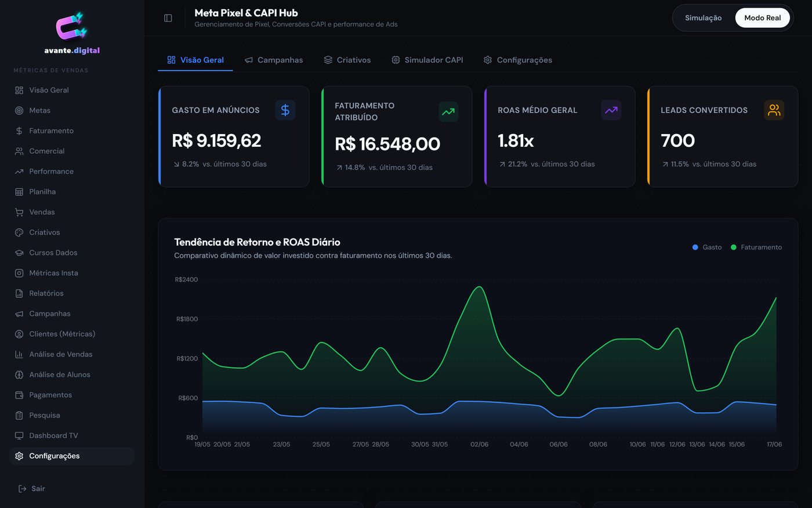Select the Visão Geral tab
Viewport: 812px width, 508px height.
pyautogui.click(x=195, y=60)
